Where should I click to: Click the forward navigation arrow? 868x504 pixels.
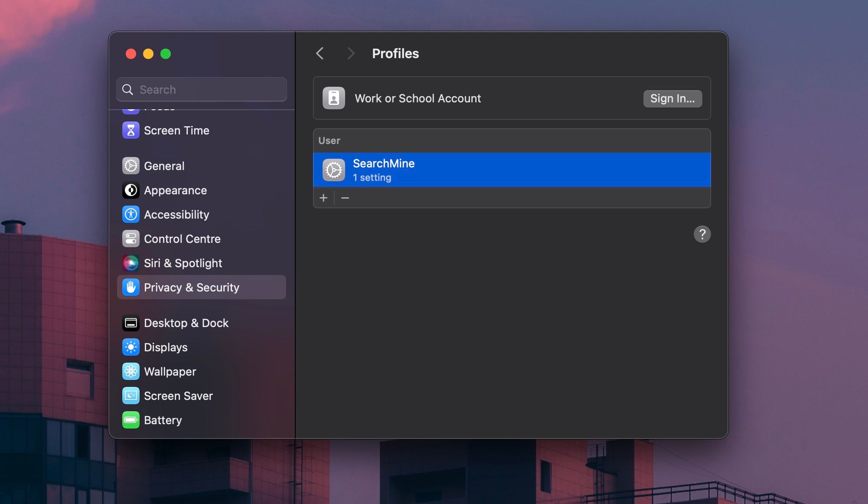pos(351,53)
